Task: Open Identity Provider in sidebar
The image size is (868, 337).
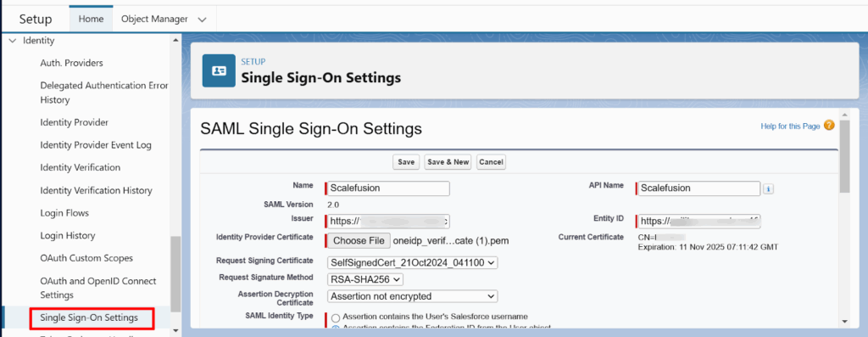Action: click(x=75, y=122)
